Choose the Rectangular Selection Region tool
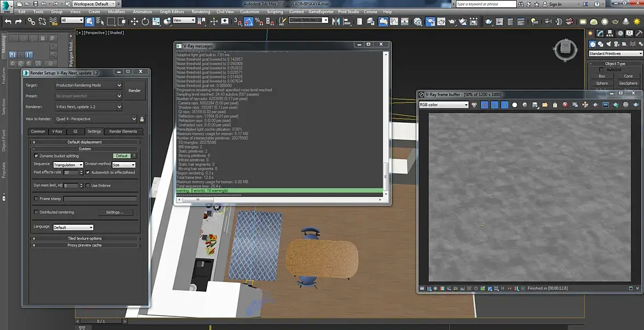644x330 pixels. [111, 21]
